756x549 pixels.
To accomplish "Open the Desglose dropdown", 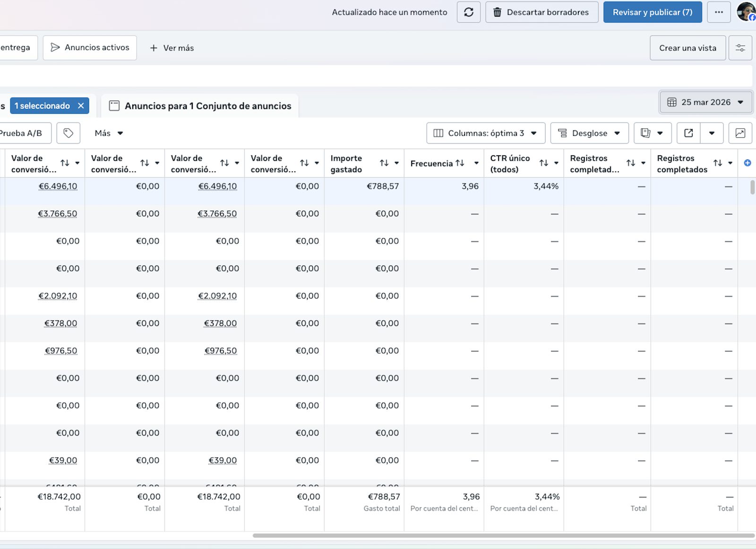I will click(x=589, y=133).
